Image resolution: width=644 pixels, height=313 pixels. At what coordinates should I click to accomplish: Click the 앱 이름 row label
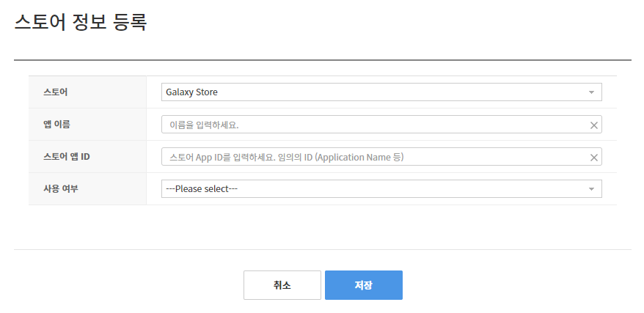tap(56, 125)
